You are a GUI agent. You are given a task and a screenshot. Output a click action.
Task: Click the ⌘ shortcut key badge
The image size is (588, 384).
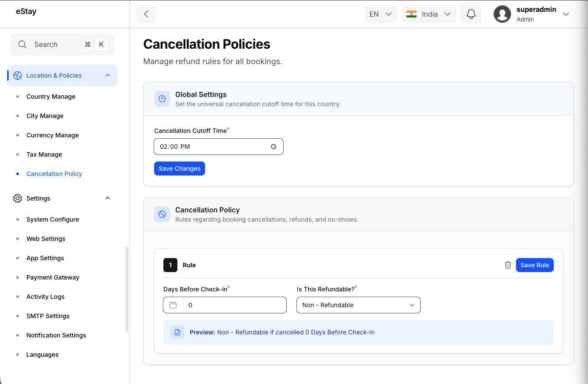88,44
